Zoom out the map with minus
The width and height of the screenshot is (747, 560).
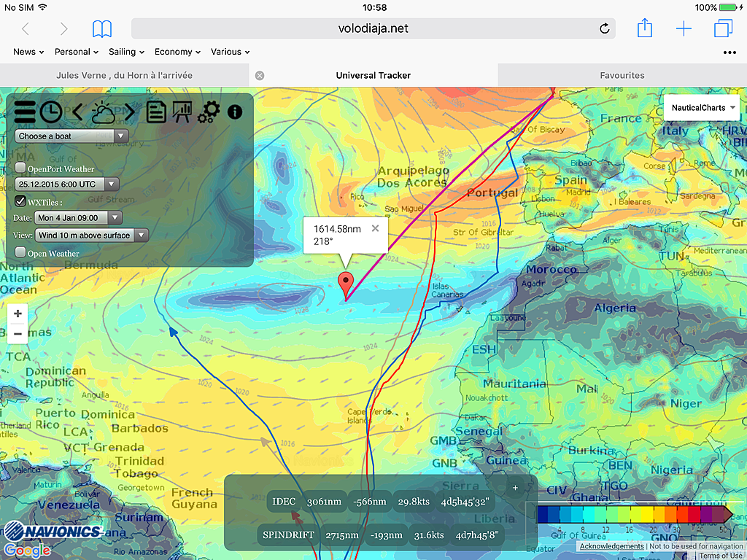tap(18, 334)
